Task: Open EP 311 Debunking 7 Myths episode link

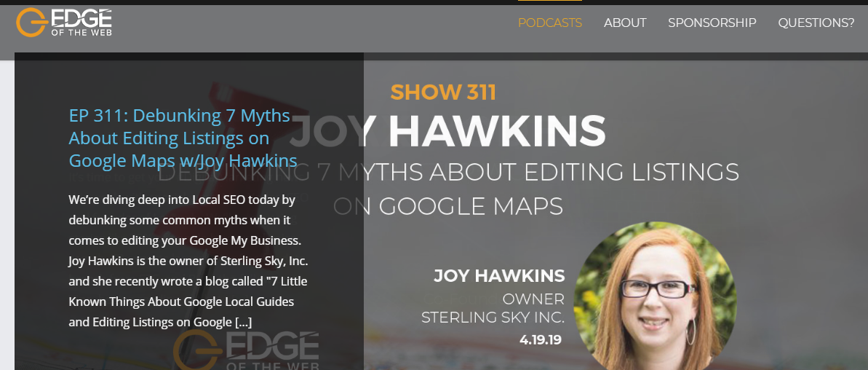Action: pyautogui.click(x=183, y=138)
